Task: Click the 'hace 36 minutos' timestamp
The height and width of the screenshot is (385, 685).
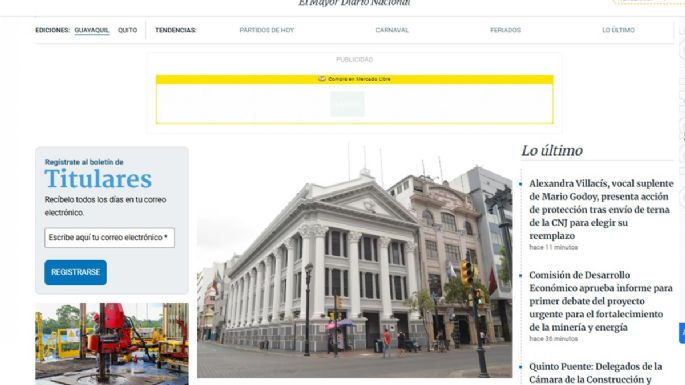Action: coord(554,339)
